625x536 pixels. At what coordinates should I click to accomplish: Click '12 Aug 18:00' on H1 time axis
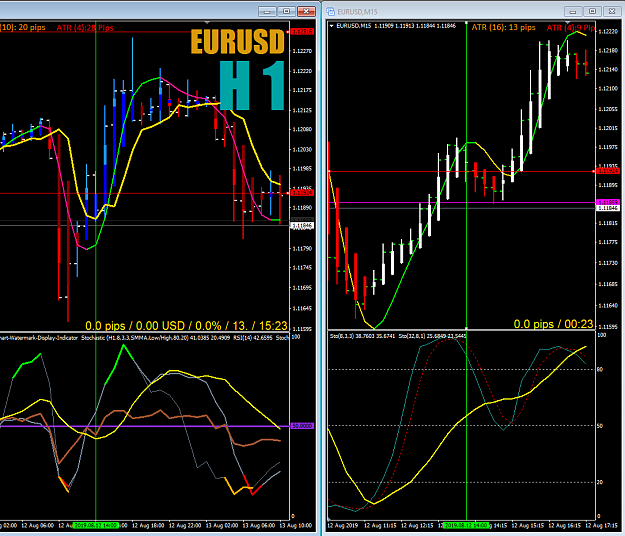(148, 526)
